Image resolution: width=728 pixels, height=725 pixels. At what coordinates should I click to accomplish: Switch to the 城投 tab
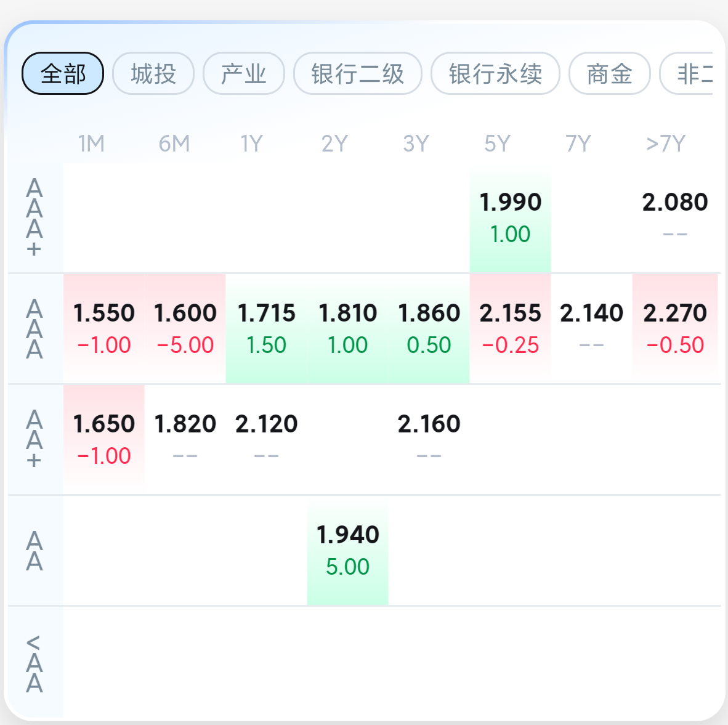tap(153, 73)
